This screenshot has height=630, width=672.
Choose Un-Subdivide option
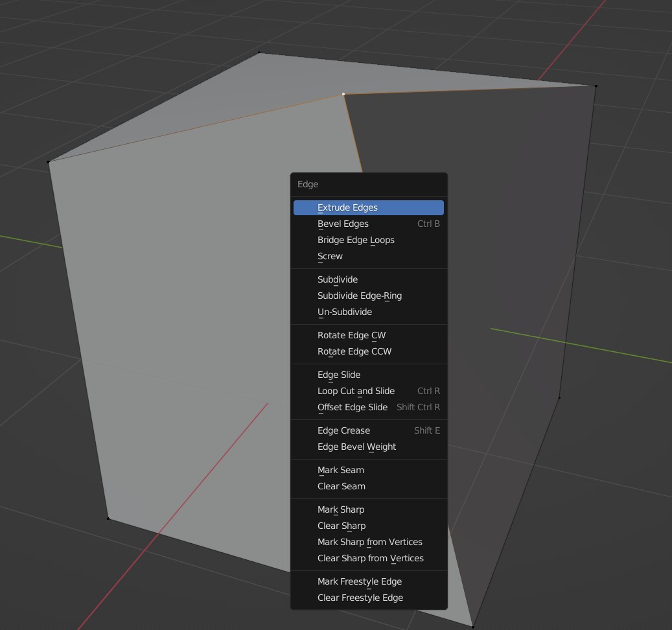coord(369,312)
